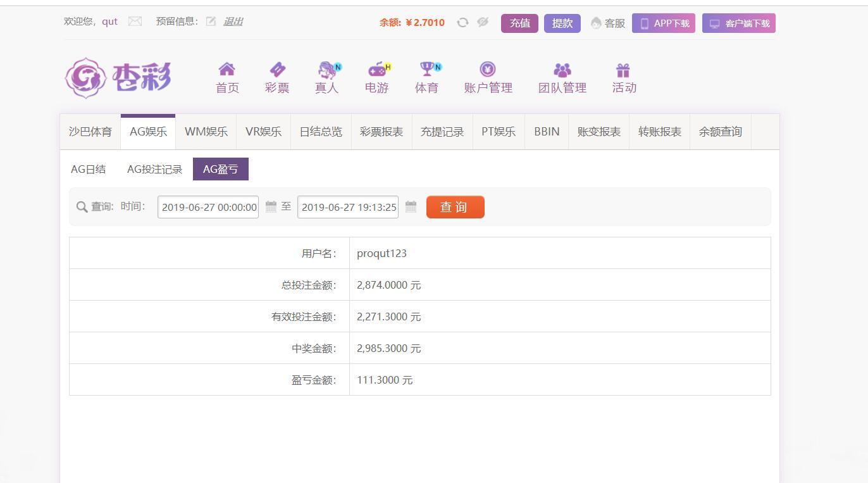Image resolution: width=868 pixels, height=483 pixels.
Task: Open the 体育 sports trophy icon
Action: pos(426,69)
